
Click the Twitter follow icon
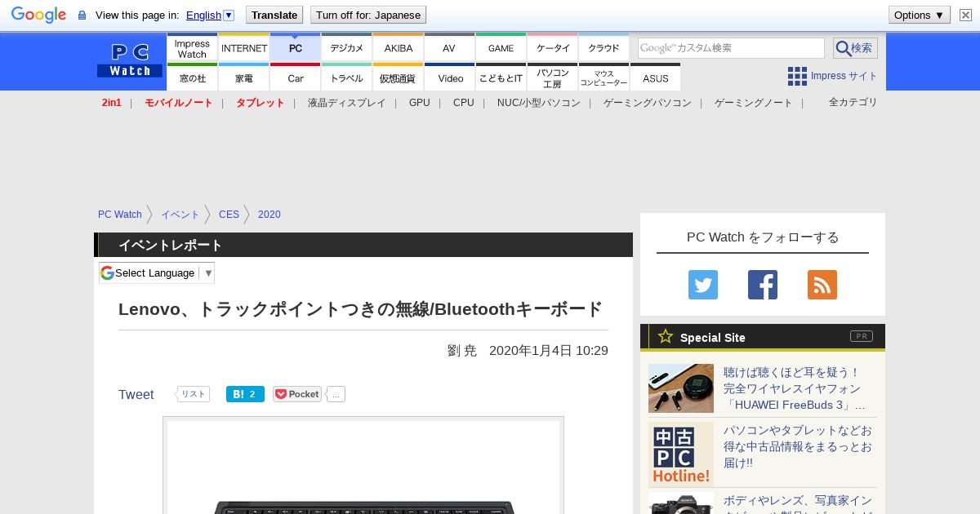point(703,285)
